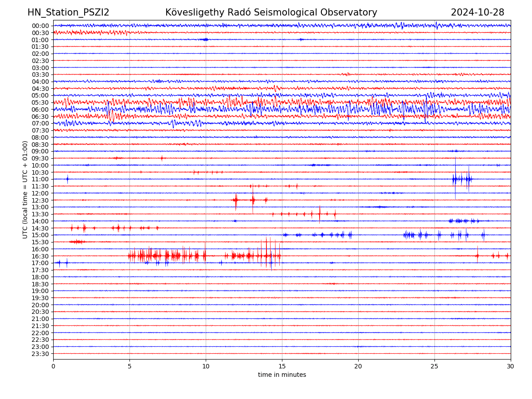Click the 11:00 trace label
Viewport: 532px width, 399px height.
coord(40,179)
